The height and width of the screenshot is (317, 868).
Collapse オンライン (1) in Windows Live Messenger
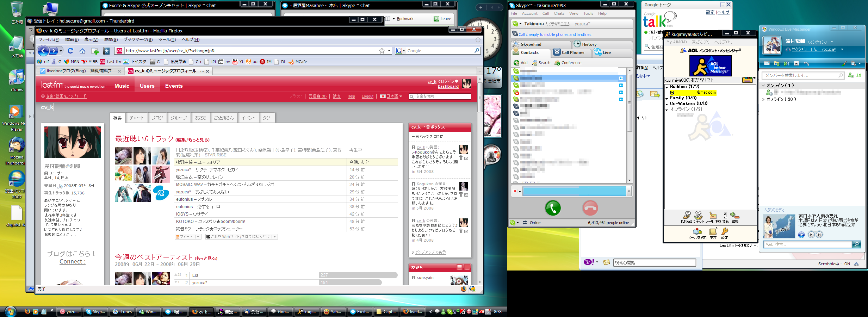click(763, 85)
